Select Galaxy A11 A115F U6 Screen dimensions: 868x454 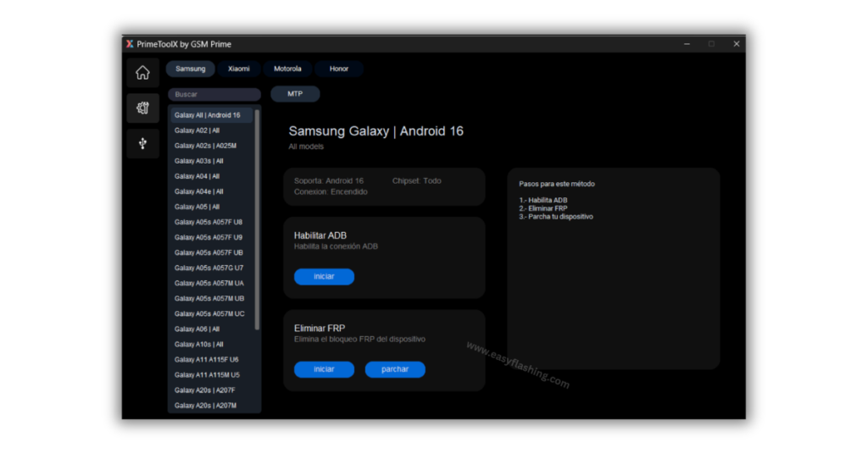211,360
